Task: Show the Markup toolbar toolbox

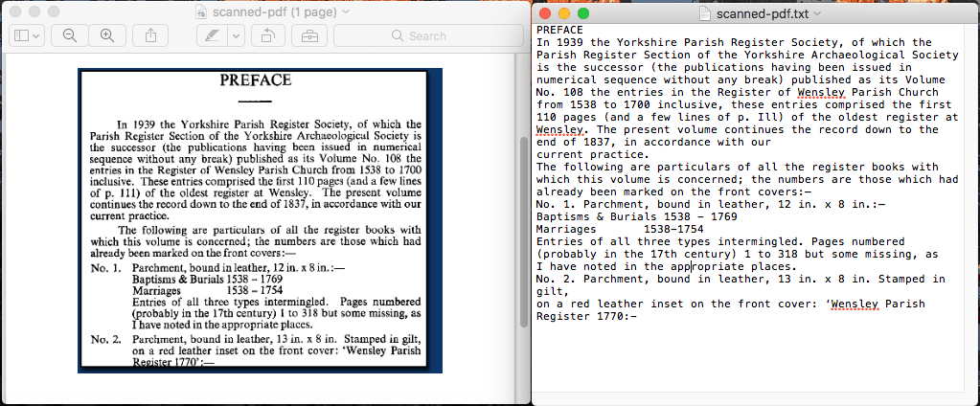Action: point(308,35)
